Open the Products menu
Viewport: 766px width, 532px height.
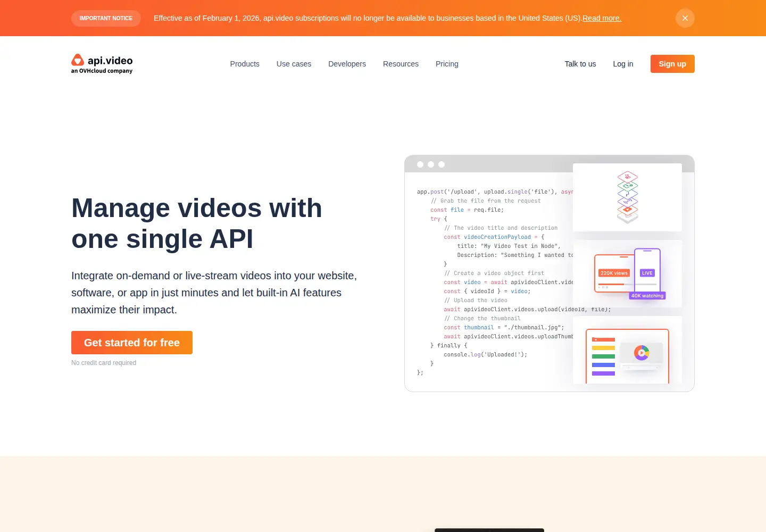pos(245,64)
